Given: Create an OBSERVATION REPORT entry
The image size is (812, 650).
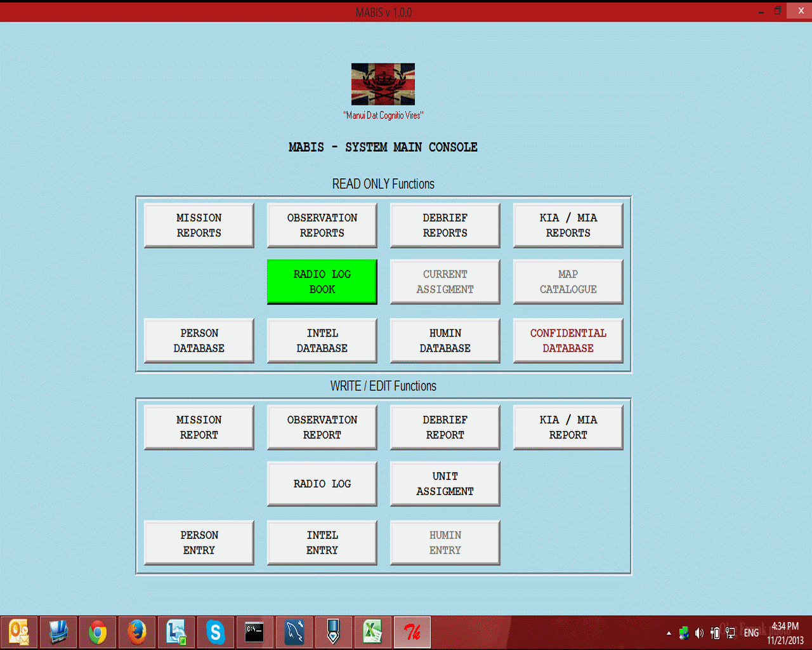Looking at the screenshot, I should coord(322,427).
